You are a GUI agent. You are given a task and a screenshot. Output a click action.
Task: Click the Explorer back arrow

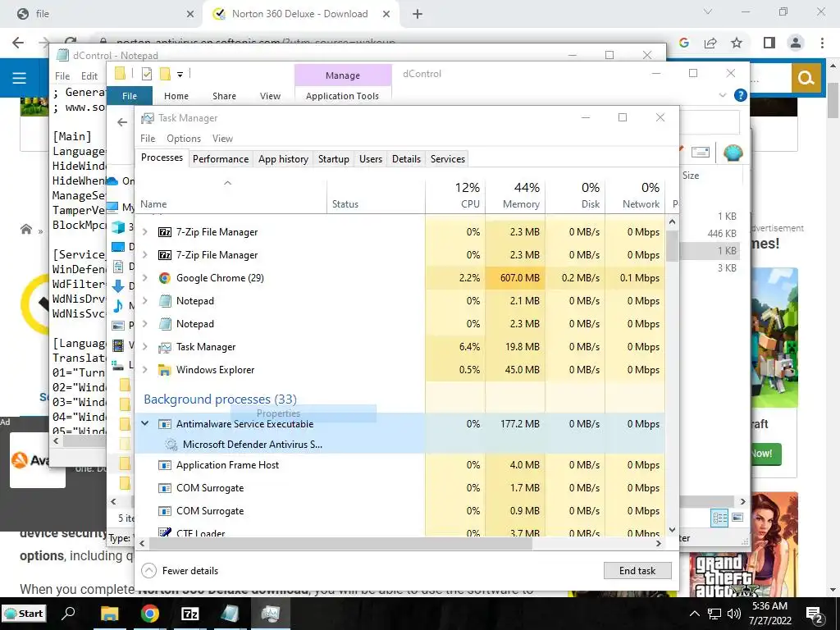click(122, 122)
